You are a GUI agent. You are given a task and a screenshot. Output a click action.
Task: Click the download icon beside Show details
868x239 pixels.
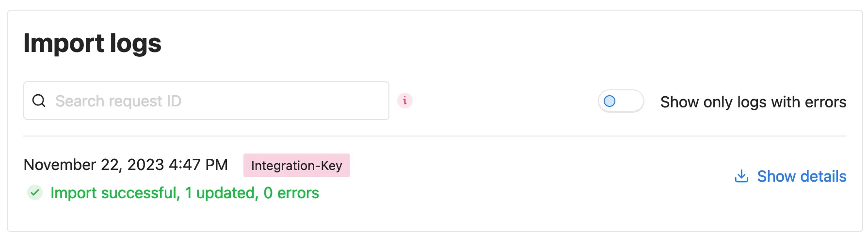click(x=741, y=176)
